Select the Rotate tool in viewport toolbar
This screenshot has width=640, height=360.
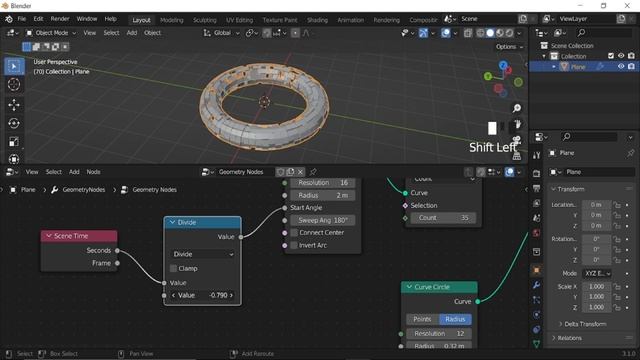(x=14, y=123)
